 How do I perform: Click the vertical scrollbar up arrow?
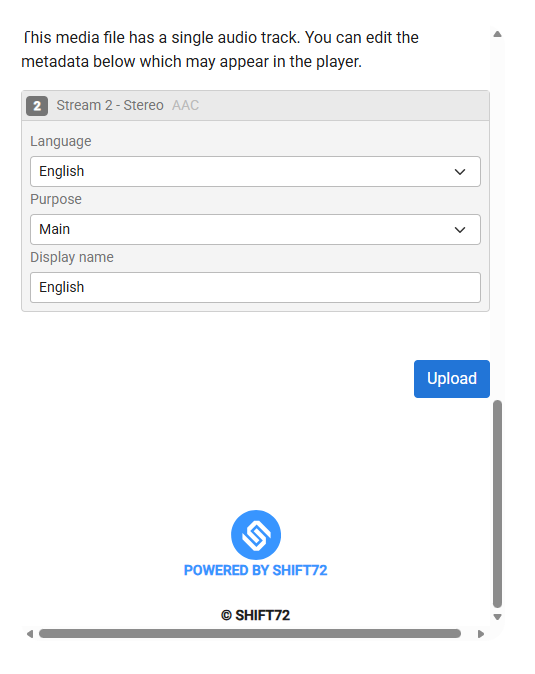coord(498,34)
